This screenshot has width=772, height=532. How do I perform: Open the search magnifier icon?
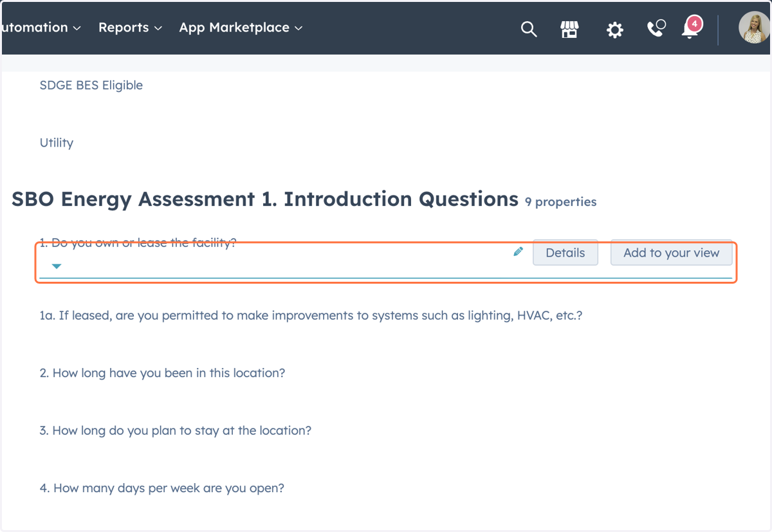click(529, 29)
